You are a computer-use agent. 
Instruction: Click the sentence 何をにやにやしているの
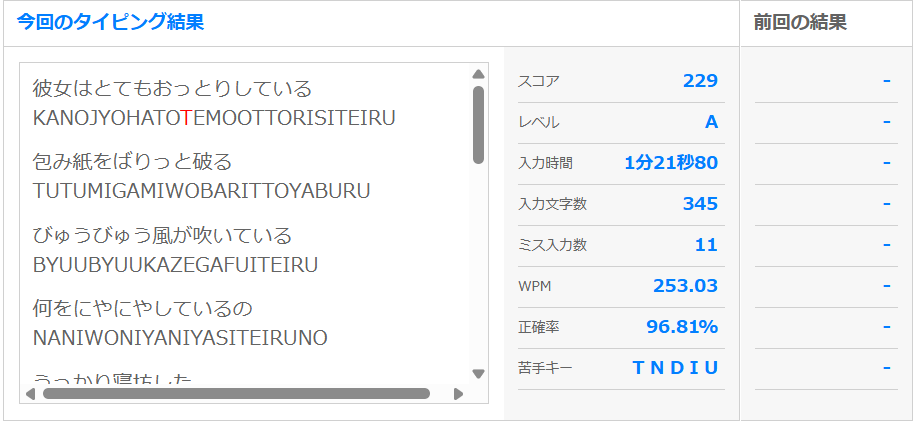point(142,308)
